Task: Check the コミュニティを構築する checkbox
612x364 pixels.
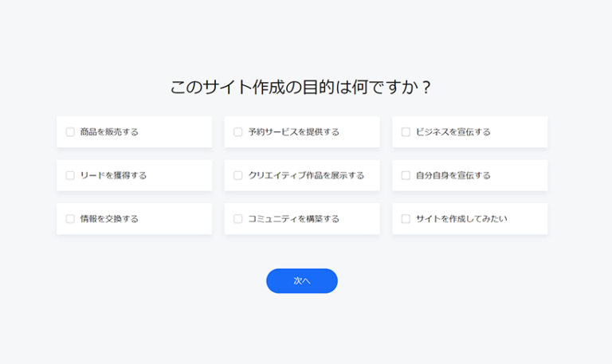Action: point(237,218)
